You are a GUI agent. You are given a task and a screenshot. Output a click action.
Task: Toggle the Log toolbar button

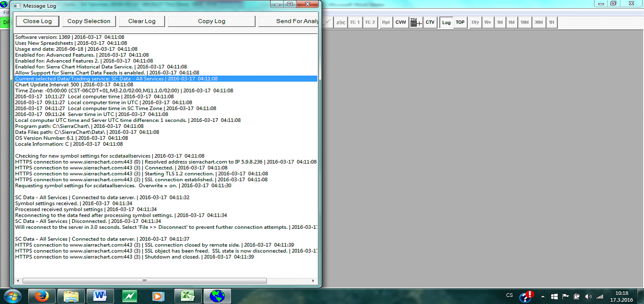pyautogui.click(x=446, y=22)
